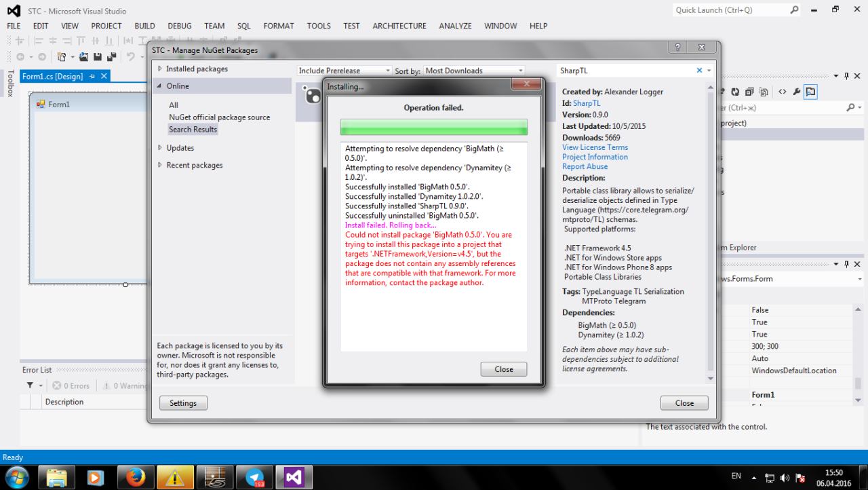Click the Quick Launch search magnifier icon
The height and width of the screenshot is (490, 868).
pos(795,10)
